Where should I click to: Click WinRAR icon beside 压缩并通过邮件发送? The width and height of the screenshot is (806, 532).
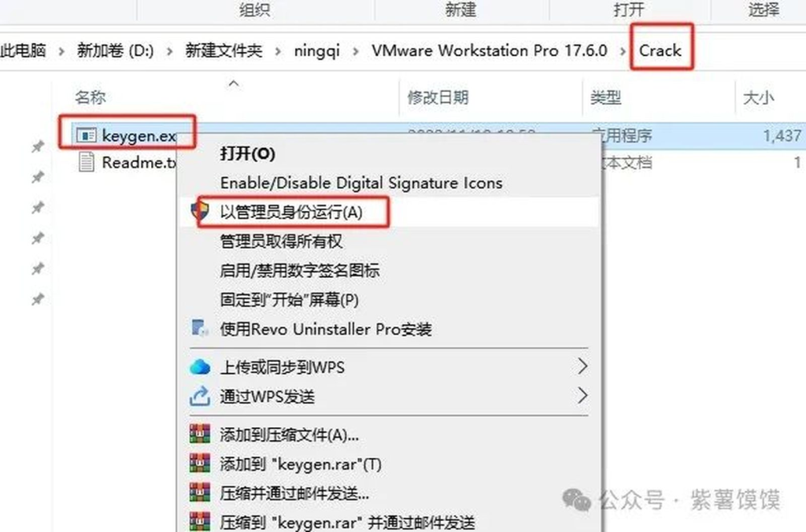pyautogui.click(x=199, y=493)
